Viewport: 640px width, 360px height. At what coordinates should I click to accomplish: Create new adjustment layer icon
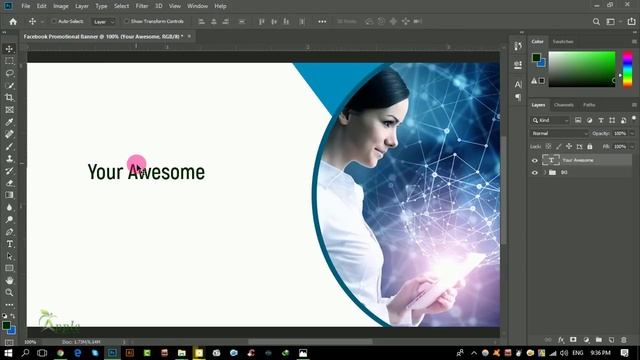coord(586,340)
